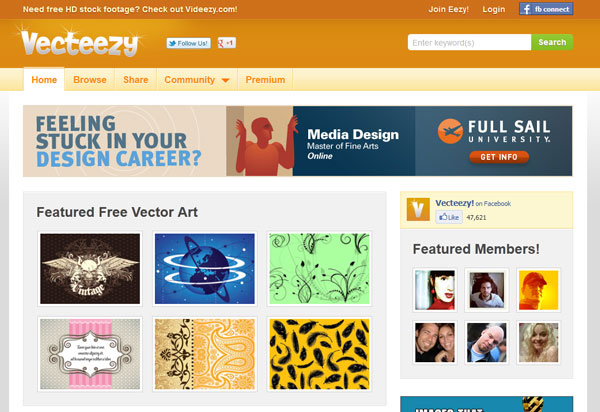Open the Browse tab

click(90, 80)
